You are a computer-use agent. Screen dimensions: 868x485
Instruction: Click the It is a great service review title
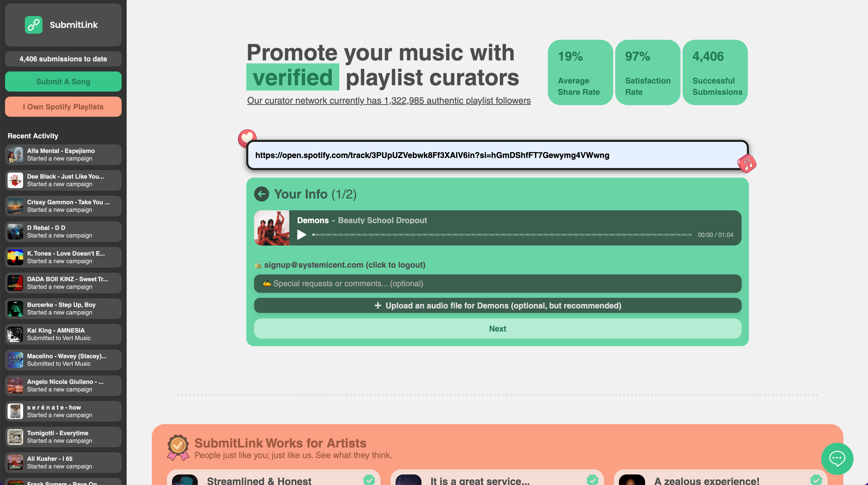[x=480, y=481]
